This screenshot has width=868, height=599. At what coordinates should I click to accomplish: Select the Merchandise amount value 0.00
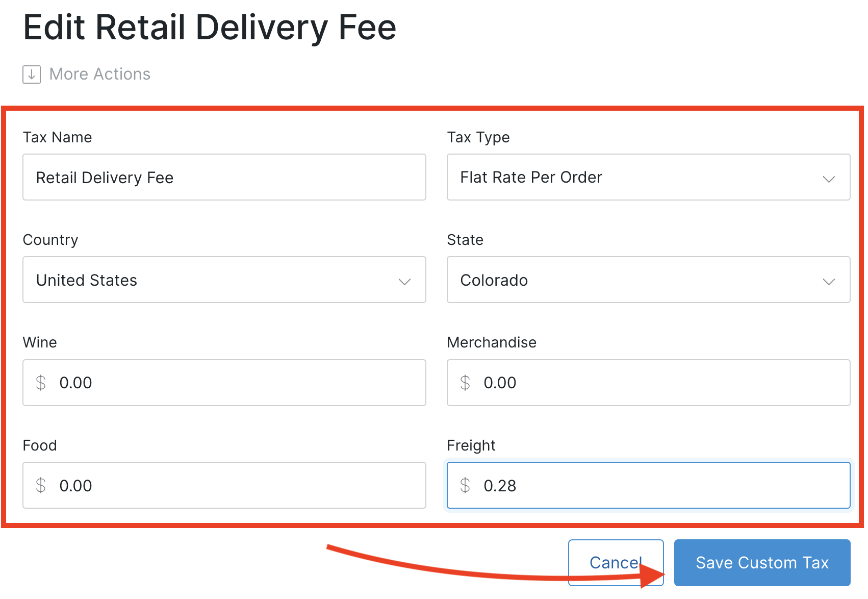coord(500,383)
